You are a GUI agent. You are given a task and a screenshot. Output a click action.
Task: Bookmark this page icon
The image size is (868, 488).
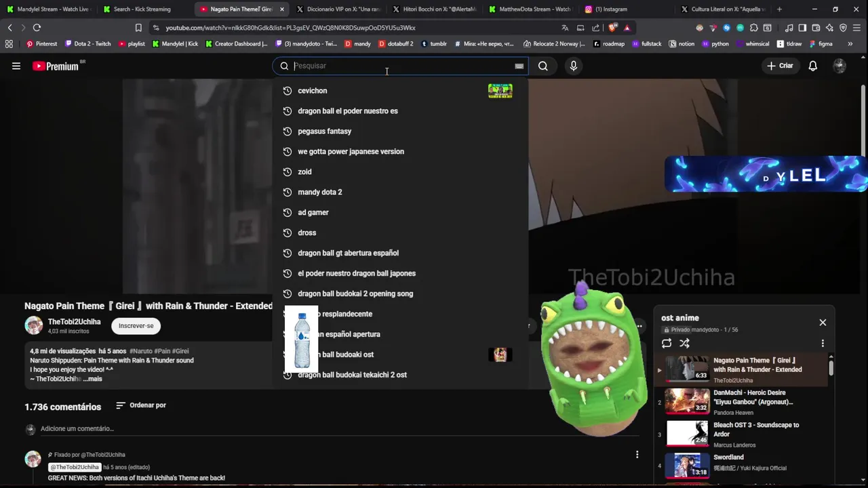click(138, 28)
